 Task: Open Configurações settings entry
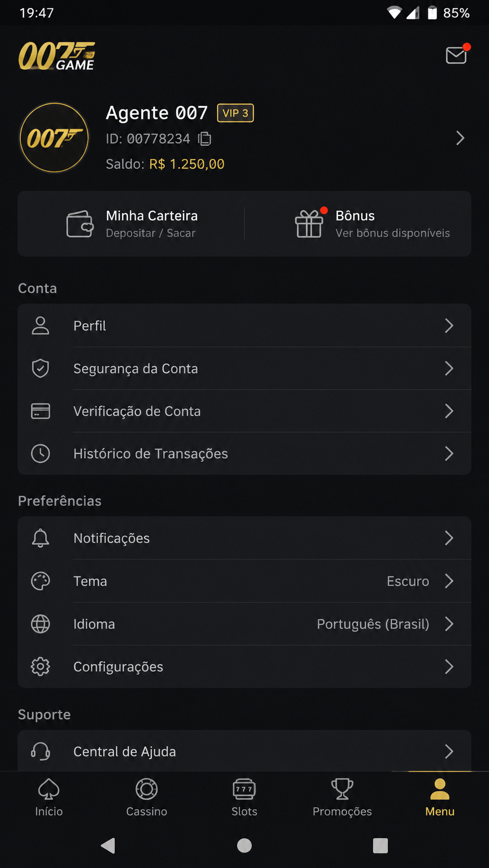click(245, 667)
